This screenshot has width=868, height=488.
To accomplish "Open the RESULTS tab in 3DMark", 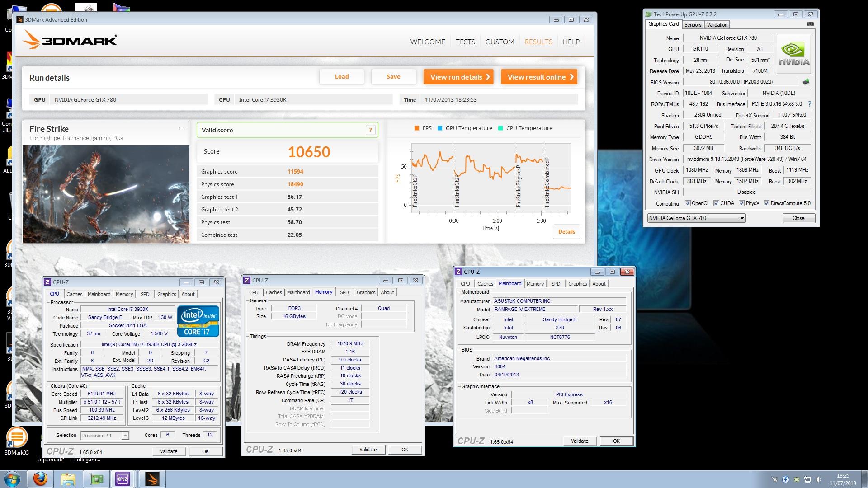I will point(538,42).
